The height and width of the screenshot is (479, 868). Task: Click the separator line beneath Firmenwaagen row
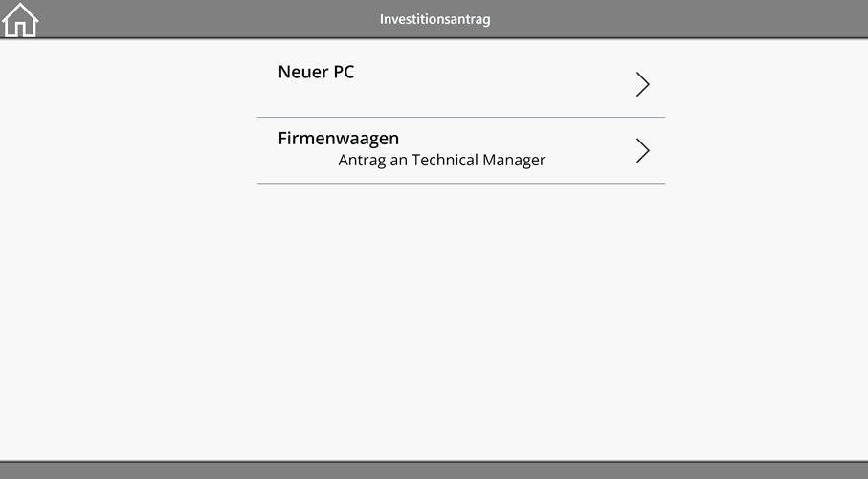461,183
